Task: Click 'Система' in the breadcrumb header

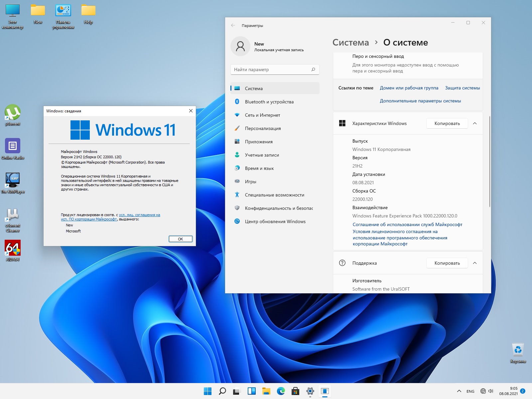Action: pos(350,43)
